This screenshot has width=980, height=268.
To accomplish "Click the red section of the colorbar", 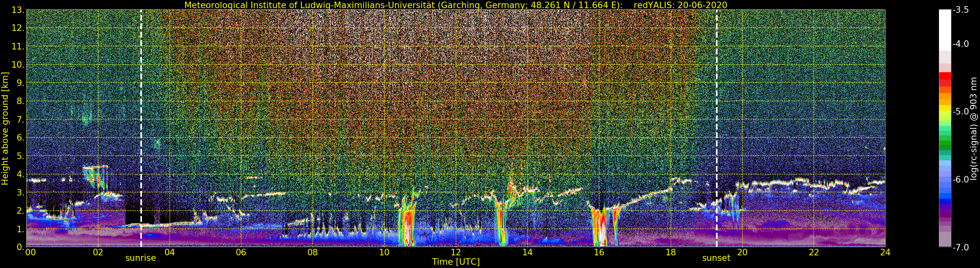I will click(x=945, y=79).
